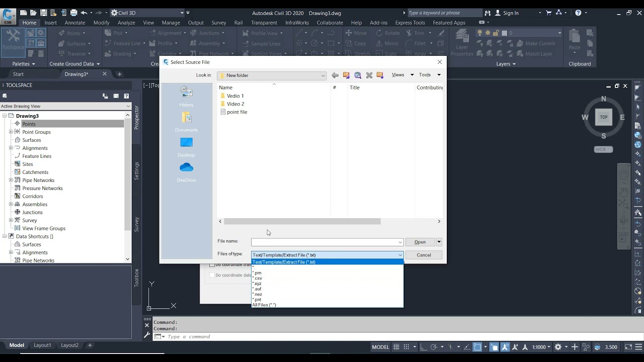Image resolution: width=644 pixels, height=362 pixels.
Task: Toggle the drawing grid display in status bar
Action: 396,347
